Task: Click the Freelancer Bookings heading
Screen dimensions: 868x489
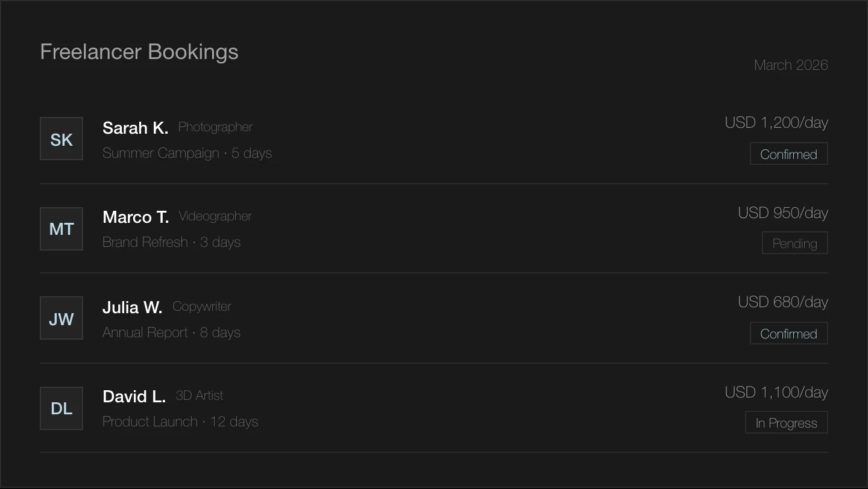Action: point(139,52)
